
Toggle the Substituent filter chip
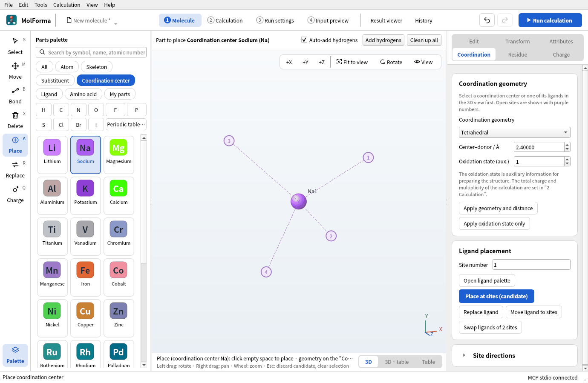tap(55, 80)
